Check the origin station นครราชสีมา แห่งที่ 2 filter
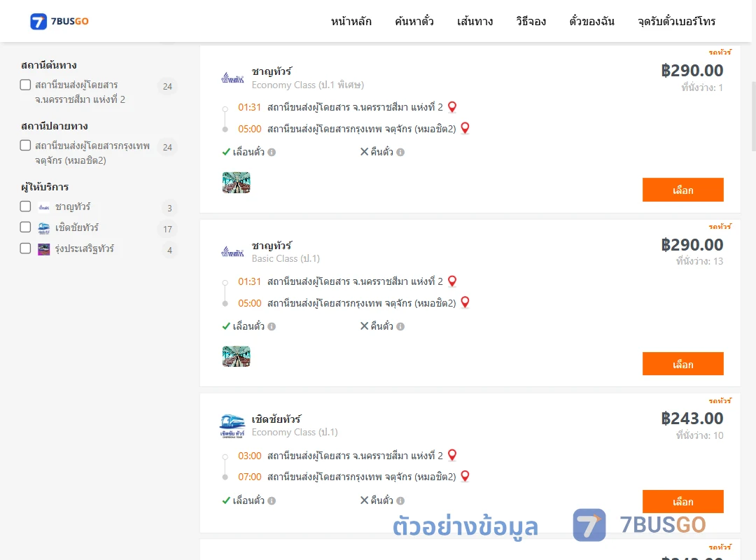 [26, 85]
